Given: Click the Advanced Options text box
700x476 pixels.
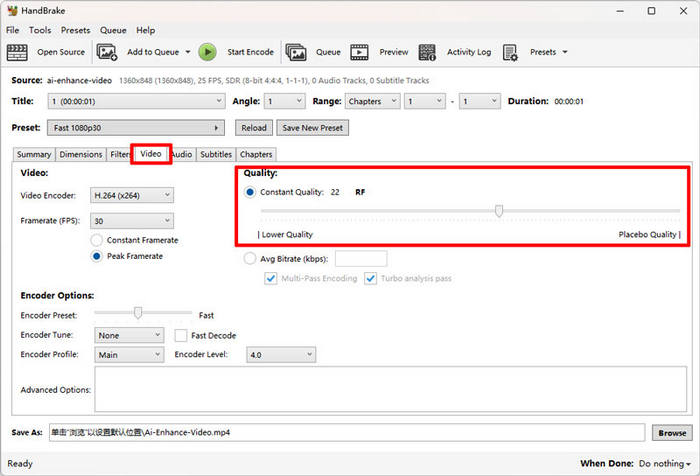Looking at the screenshot, I should [391, 389].
